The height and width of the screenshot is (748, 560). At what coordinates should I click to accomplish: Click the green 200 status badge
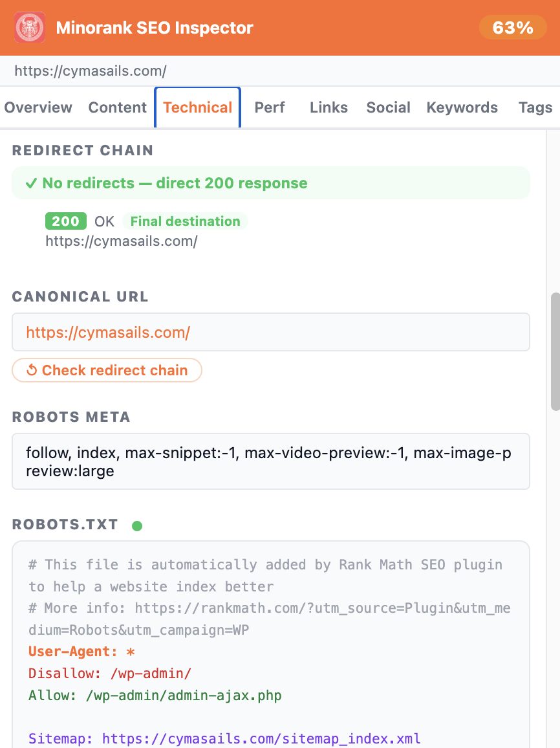click(66, 221)
